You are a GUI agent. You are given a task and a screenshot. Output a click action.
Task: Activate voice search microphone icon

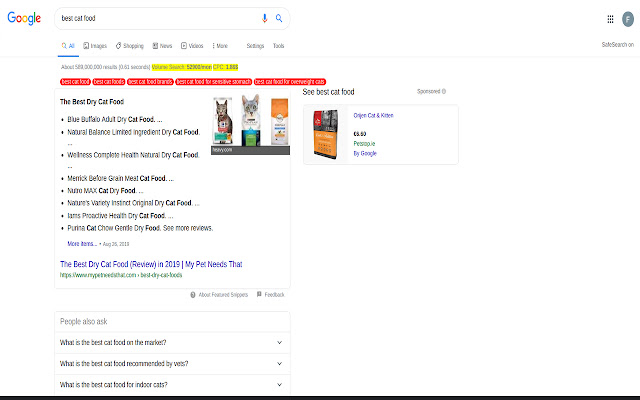264,18
